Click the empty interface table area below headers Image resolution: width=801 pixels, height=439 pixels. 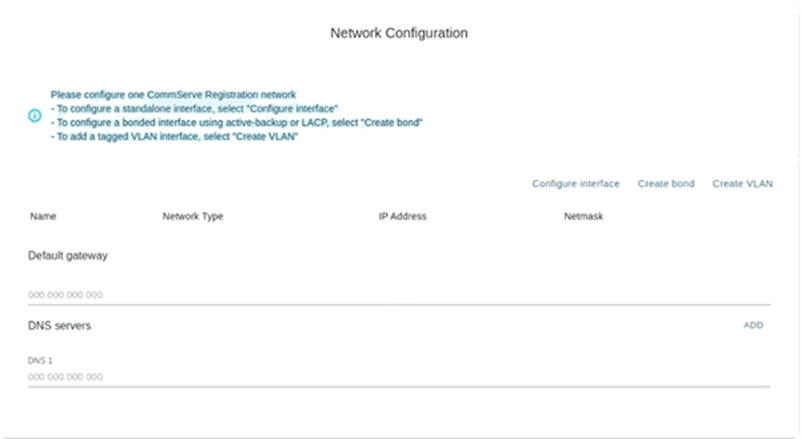tap(398, 234)
